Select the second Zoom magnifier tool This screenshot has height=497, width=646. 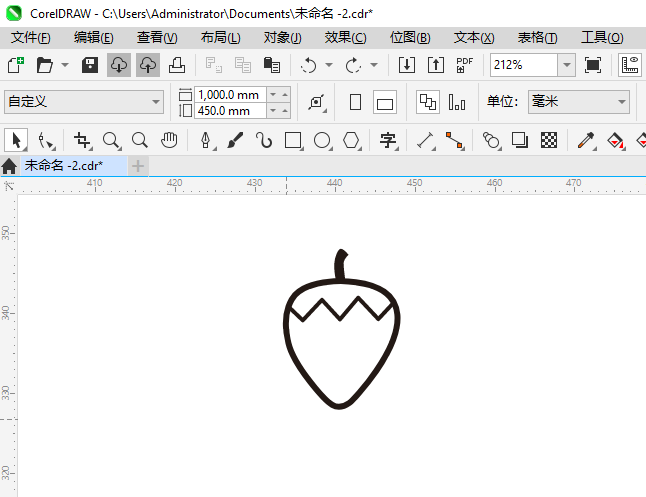pos(140,140)
